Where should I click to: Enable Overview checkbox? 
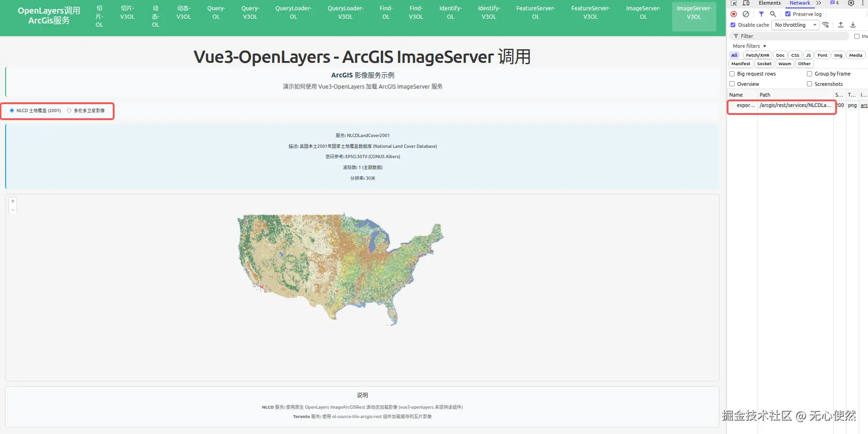[732, 84]
